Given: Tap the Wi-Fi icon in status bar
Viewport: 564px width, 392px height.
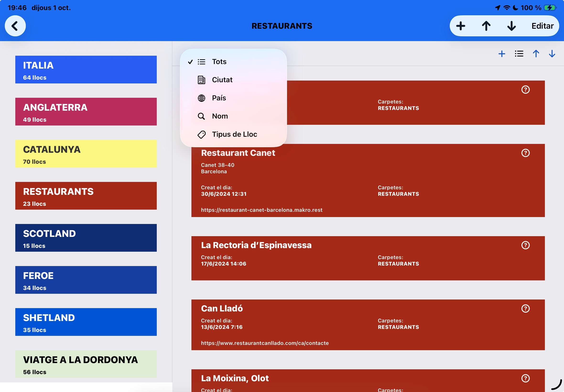Looking at the screenshot, I should (x=507, y=8).
